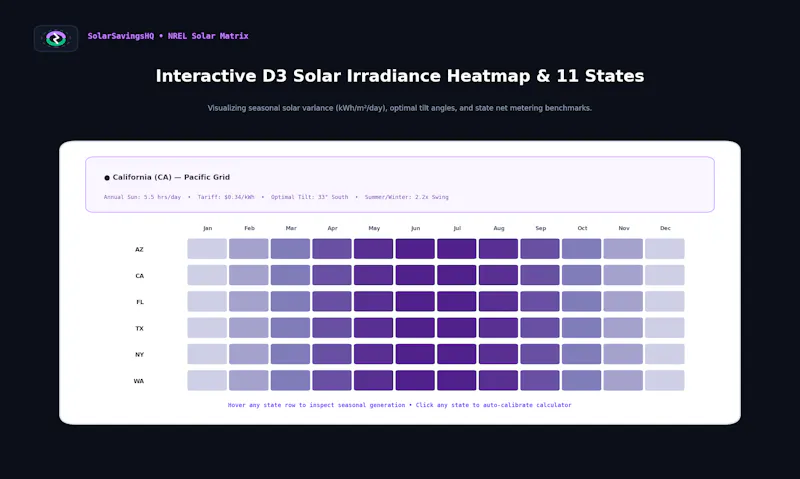Click the CA March heatmap cell
The height and width of the screenshot is (479, 800).
point(290,275)
